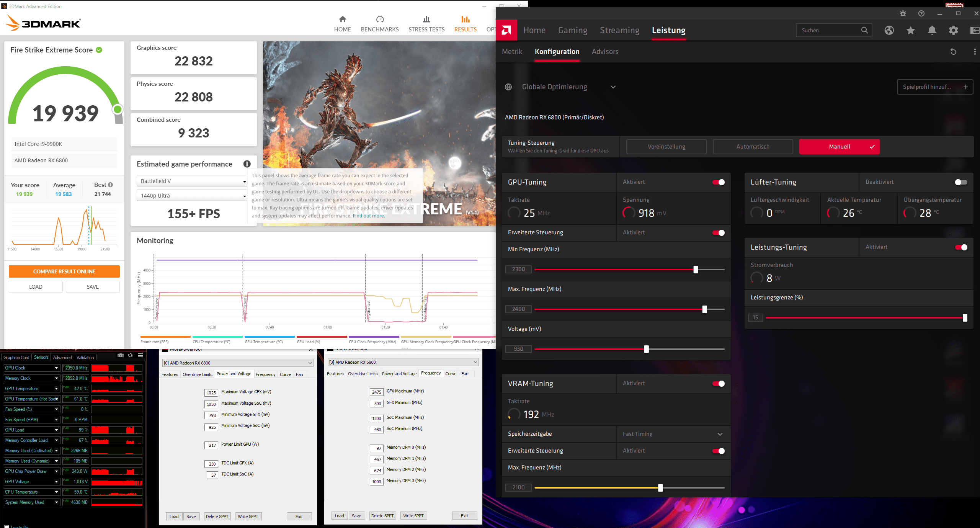Click the Globale Optimierung globe icon
This screenshot has width=980, height=528.
[508, 87]
